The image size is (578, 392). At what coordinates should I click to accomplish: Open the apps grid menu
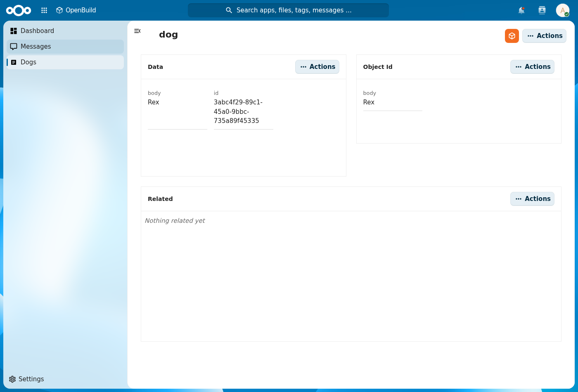coord(44,10)
